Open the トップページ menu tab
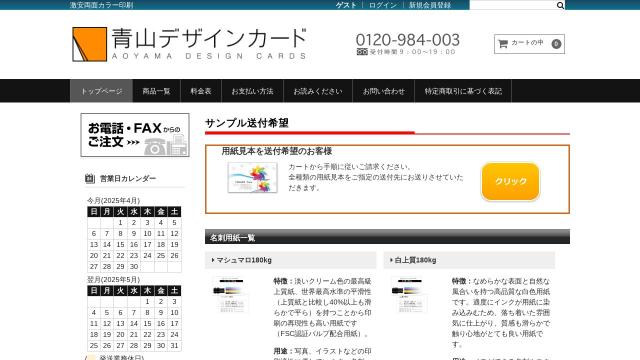The image size is (640, 360). [x=101, y=91]
